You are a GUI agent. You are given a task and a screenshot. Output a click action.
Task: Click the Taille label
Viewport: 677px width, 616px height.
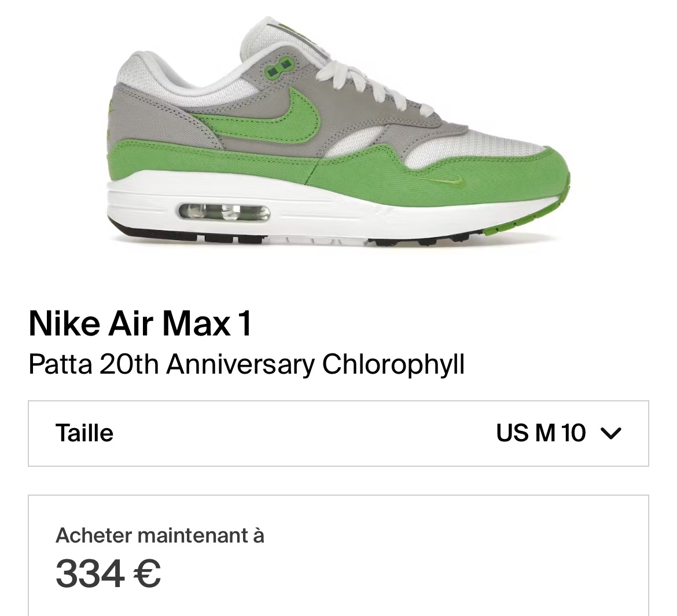(x=84, y=433)
